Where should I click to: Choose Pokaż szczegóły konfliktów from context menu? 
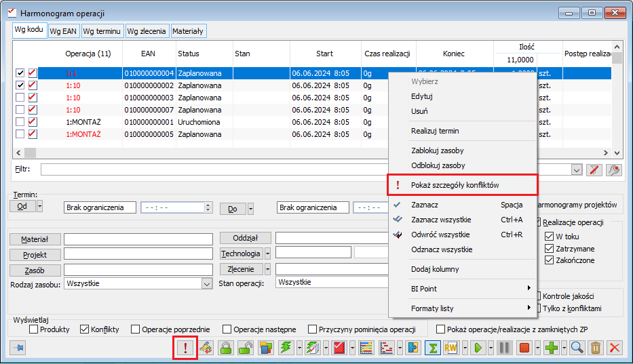coord(462,185)
